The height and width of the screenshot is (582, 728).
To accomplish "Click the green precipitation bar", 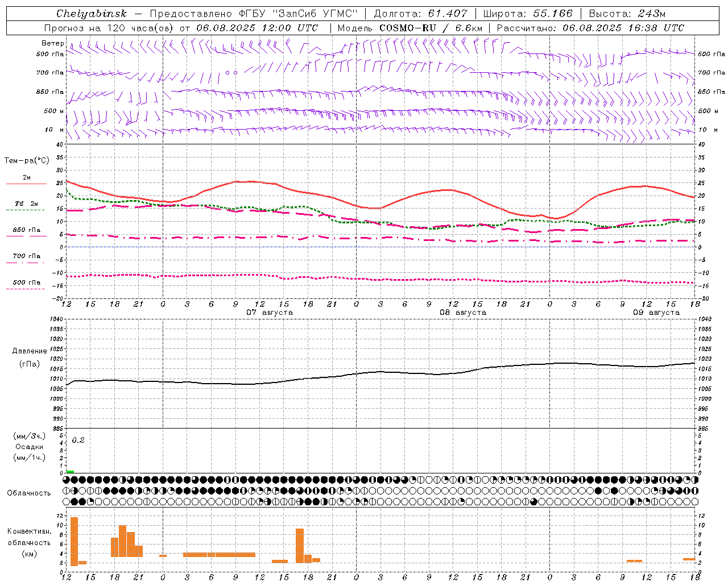I will pos(70,472).
